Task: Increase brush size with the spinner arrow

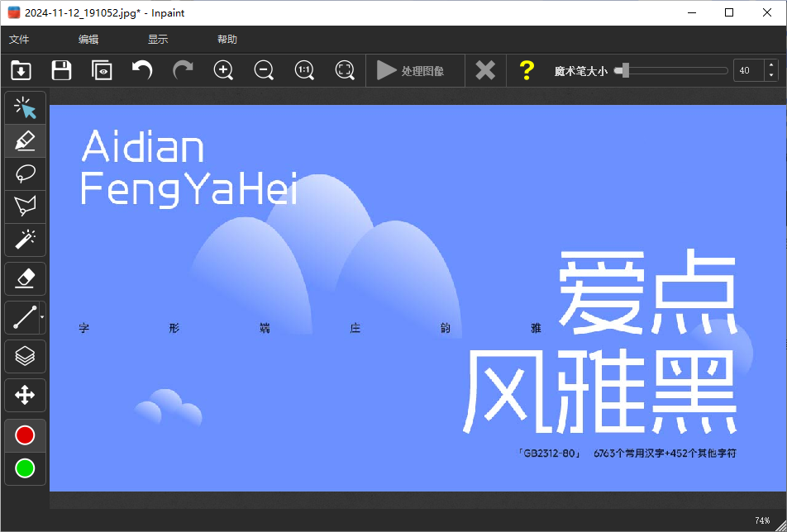Action: tap(771, 65)
